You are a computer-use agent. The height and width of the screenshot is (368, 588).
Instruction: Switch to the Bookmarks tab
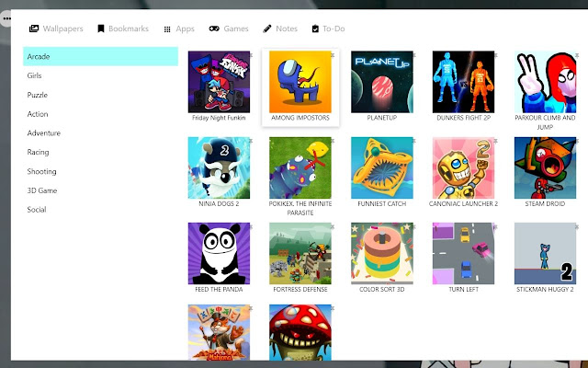(123, 29)
